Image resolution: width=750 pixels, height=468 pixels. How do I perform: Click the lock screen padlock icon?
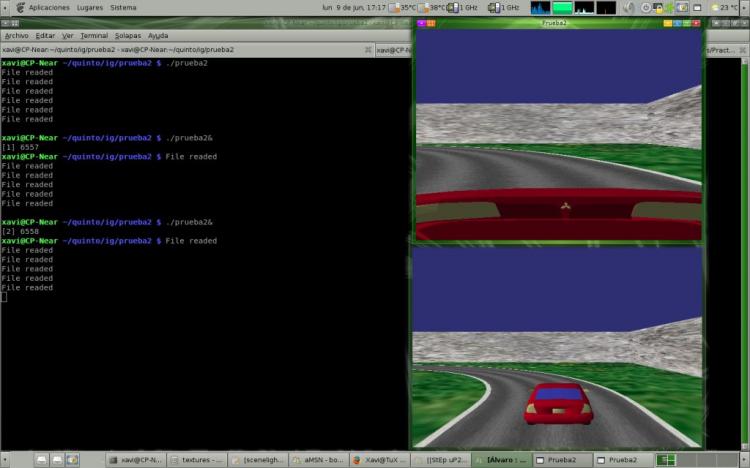coord(659,8)
